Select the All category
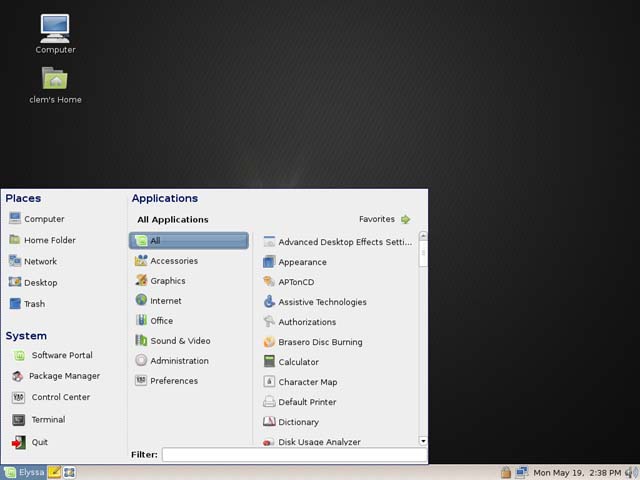This screenshot has height=480, width=640. click(x=189, y=240)
